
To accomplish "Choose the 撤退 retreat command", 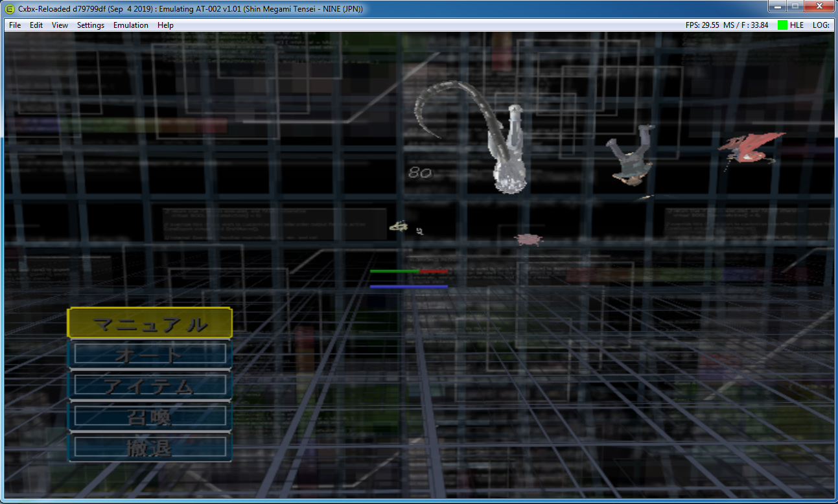I will 150,447.
